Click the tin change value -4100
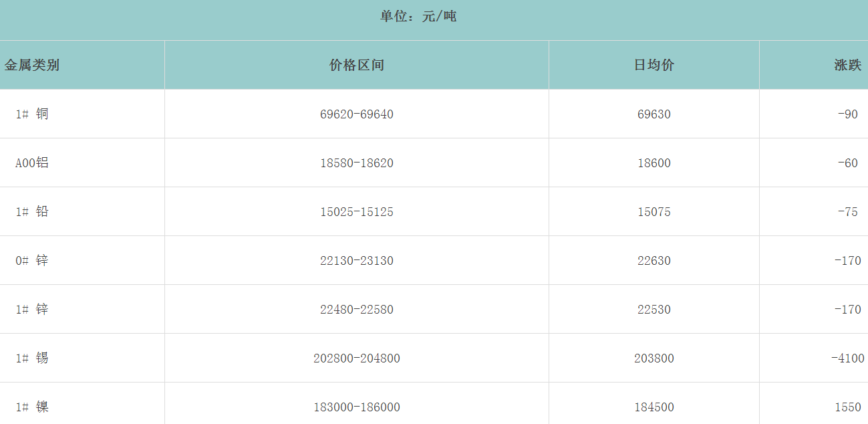This screenshot has height=424, width=868. click(x=843, y=358)
